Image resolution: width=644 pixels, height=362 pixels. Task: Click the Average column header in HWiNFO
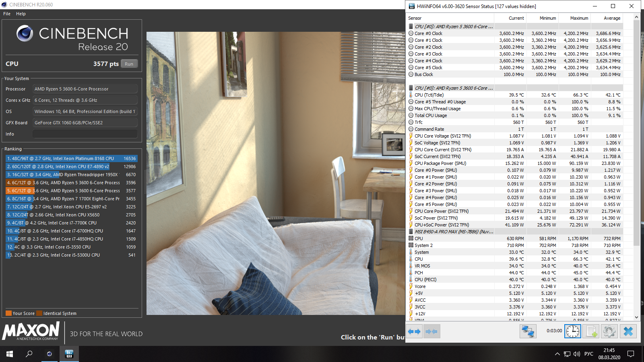click(x=607, y=18)
